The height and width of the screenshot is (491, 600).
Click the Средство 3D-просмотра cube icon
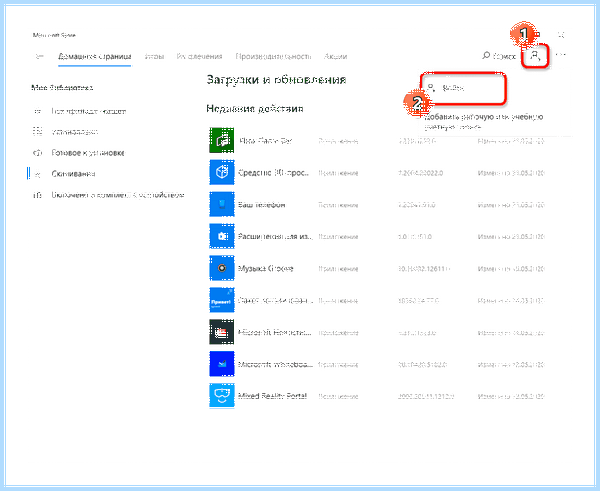coord(222,173)
